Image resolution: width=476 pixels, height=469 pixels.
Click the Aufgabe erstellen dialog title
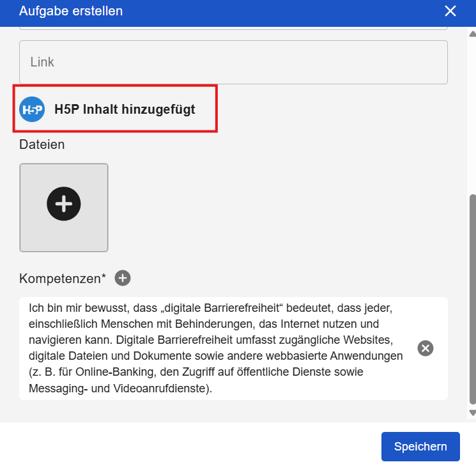pyautogui.click(x=71, y=11)
